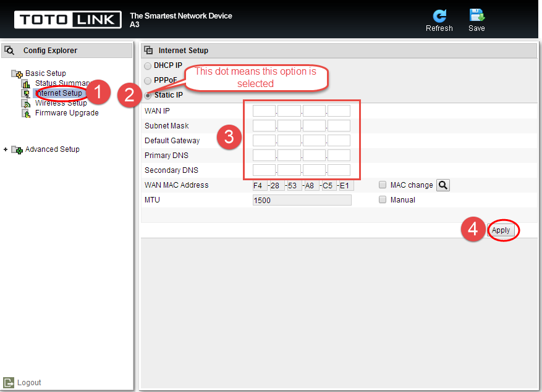
Task: Focus the first WAN IP octet field
Action: [264, 111]
